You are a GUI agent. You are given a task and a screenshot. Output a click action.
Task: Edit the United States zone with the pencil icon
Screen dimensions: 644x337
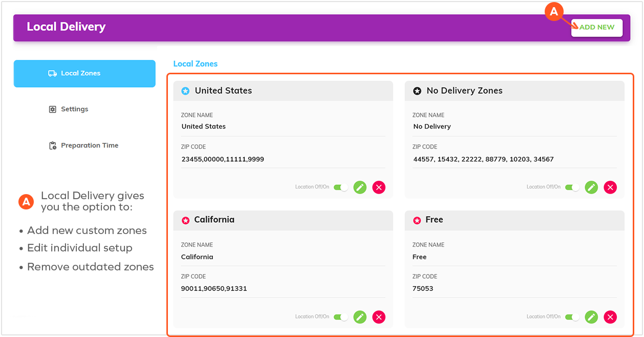[x=360, y=187]
